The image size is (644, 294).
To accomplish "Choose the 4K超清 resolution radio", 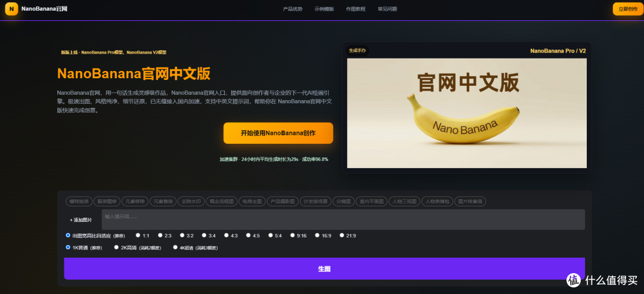I will (175, 247).
